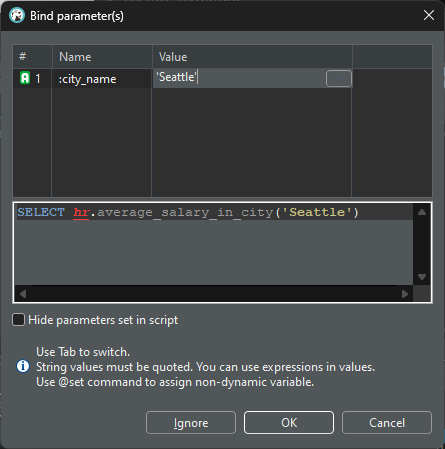This screenshot has width=445, height=449.
Task: Click the # column header
Action: [x=32, y=57]
